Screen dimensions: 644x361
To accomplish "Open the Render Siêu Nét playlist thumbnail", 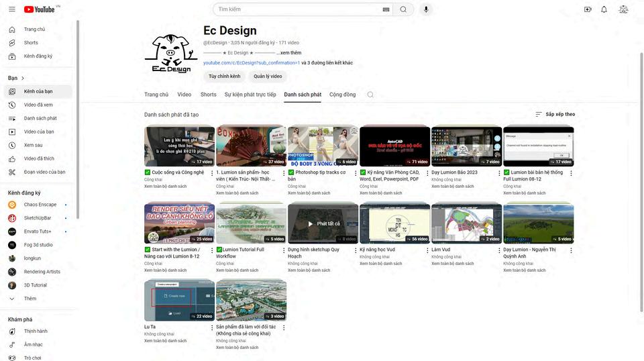I will coord(180,223).
